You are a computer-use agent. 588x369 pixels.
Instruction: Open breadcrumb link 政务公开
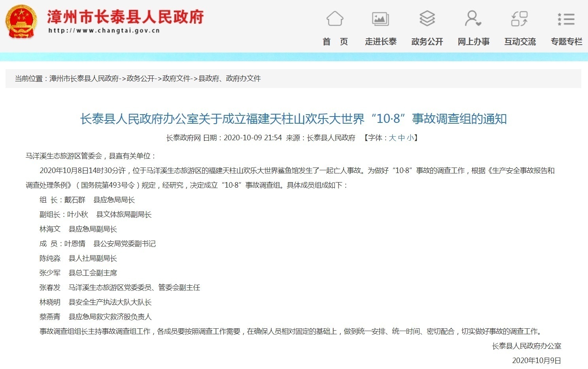click(x=140, y=79)
